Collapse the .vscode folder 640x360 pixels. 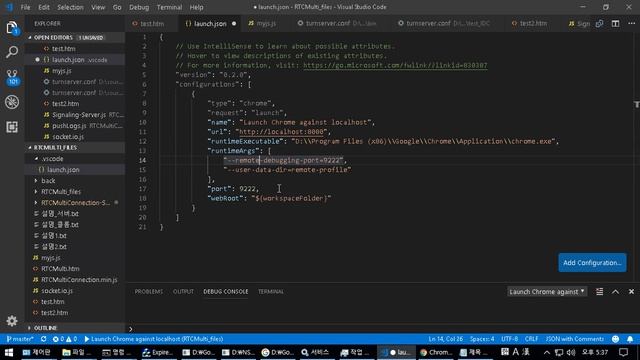[75, 159]
